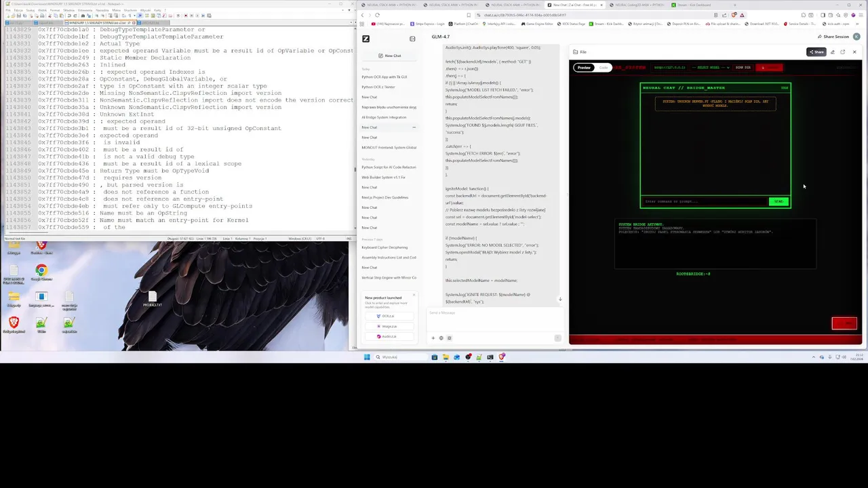
Task: Click the backend URL field http://127.0.0.1
Action: tap(670, 67)
